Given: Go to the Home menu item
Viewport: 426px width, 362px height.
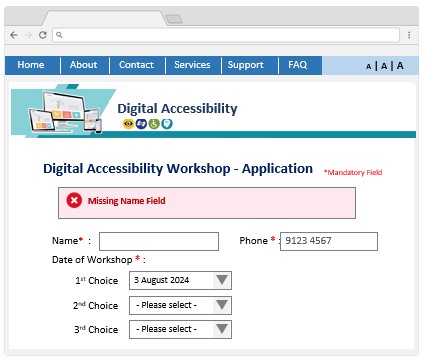Looking at the screenshot, I should [31, 65].
